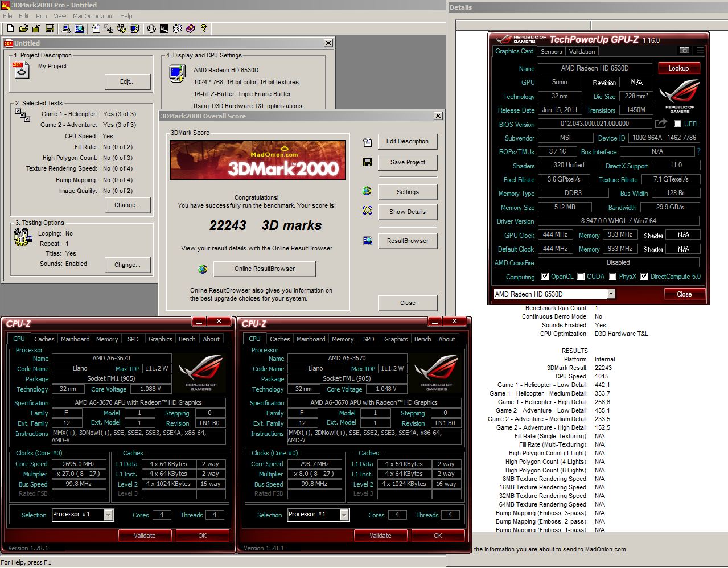Viewport: 728px width, 568px height.
Task: Check the CUDA checkbox
Action: coord(581,277)
